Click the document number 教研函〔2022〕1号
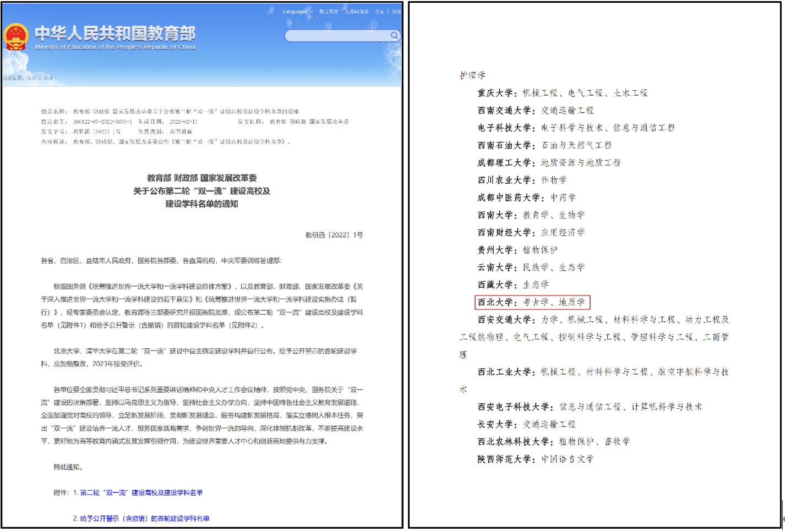The height and width of the screenshot is (532, 785). pos(334,235)
